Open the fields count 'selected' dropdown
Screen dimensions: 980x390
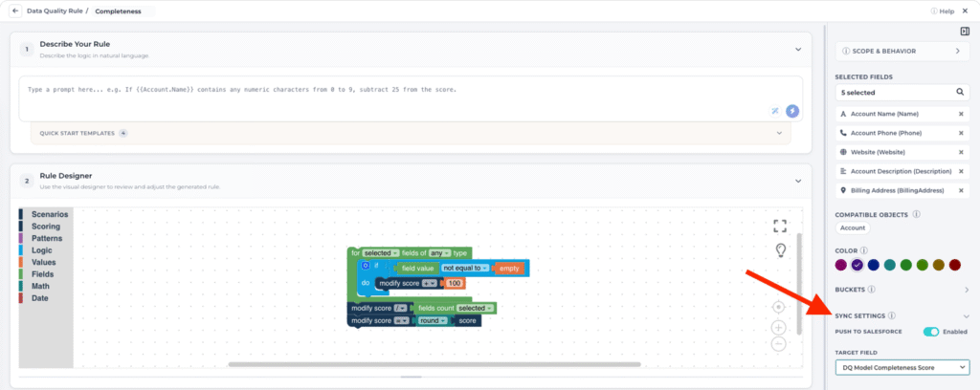point(475,308)
